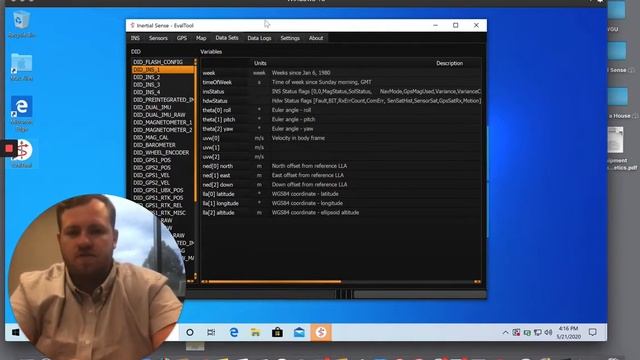This screenshot has height=360, width=640.
Task: Click the Cortana circle on taskbar
Action: click(190, 333)
